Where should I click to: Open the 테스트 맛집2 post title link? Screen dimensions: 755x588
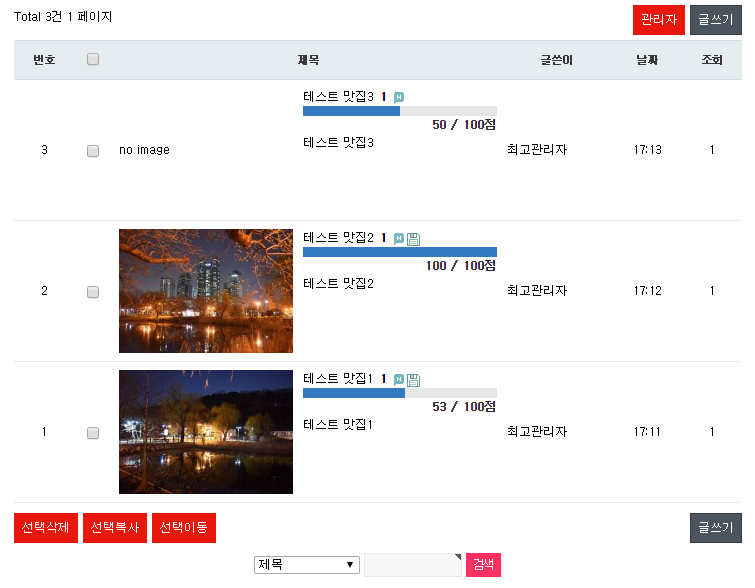338,238
